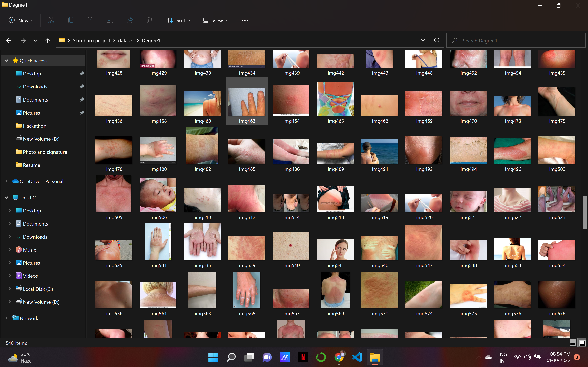Expand the OneDrive - Personal node

pyautogui.click(x=7, y=181)
